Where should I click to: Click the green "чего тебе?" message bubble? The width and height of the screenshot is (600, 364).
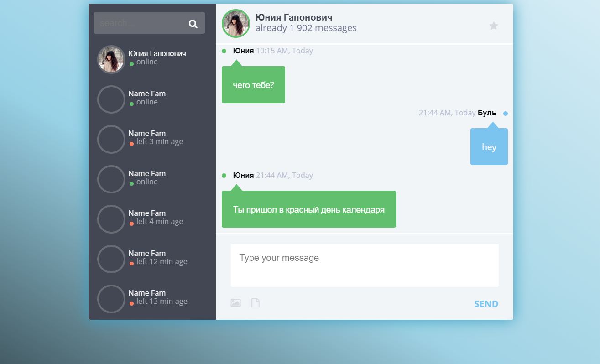(x=253, y=85)
